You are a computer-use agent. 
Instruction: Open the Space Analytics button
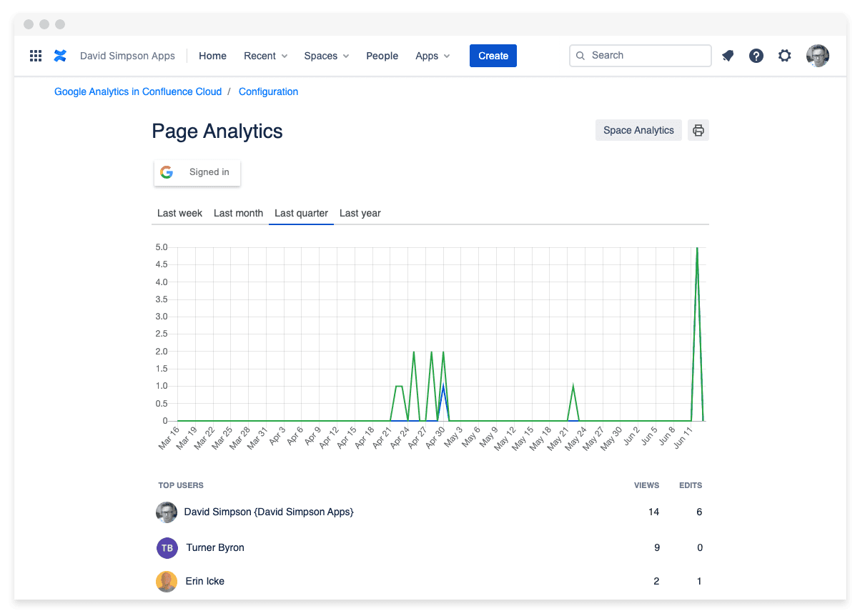coord(638,130)
